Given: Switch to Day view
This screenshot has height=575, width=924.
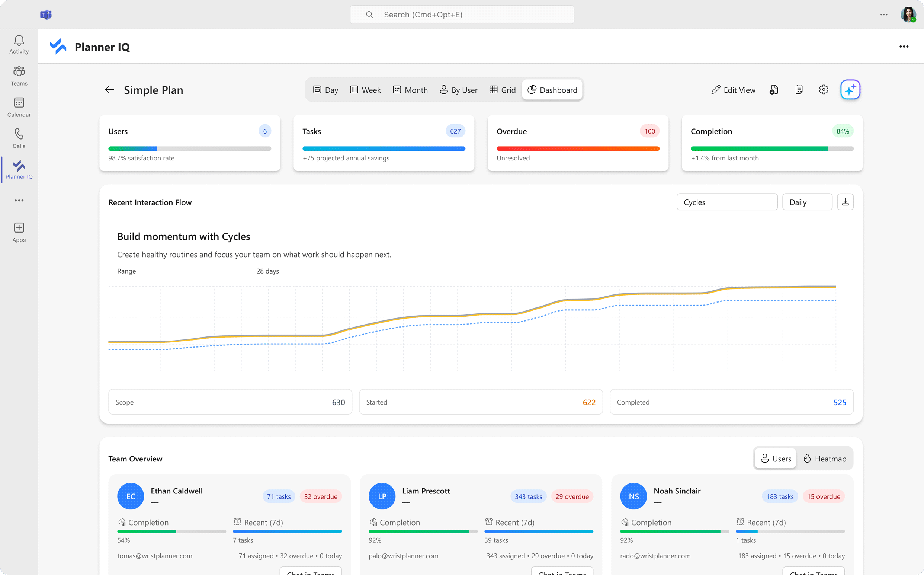Looking at the screenshot, I should pyautogui.click(x=325, y=90).
